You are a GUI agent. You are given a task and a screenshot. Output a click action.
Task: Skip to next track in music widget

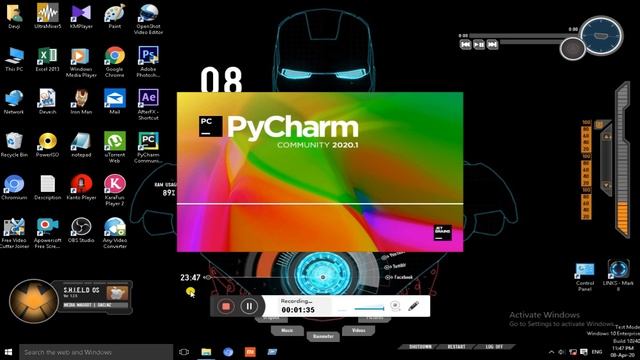click(492, 44)
